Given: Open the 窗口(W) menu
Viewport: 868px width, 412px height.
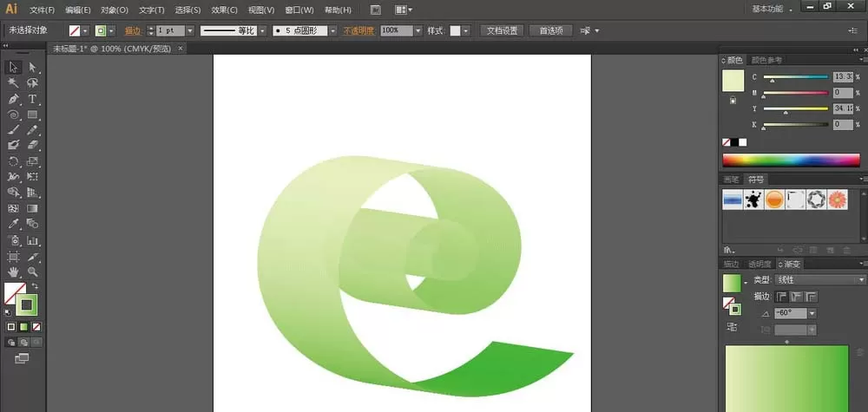Looking at the screenshot, I should pyautogui.click(x=299, y=10).
